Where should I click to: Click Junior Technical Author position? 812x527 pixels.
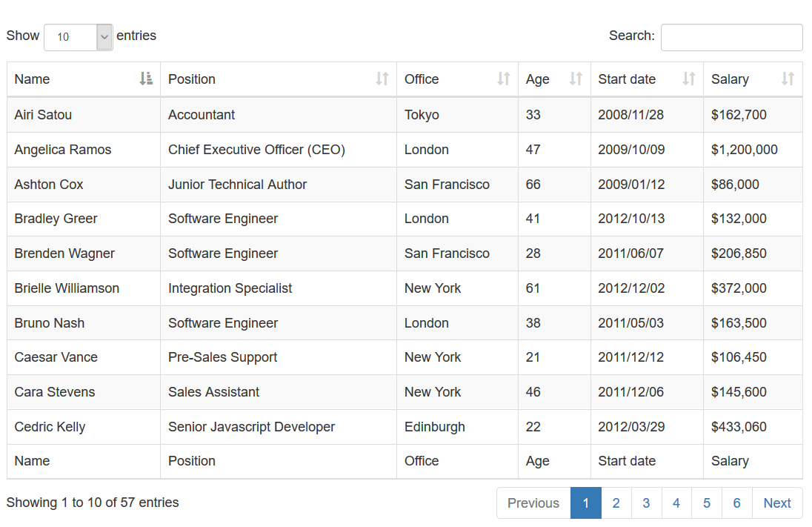[x=279, y=184]
